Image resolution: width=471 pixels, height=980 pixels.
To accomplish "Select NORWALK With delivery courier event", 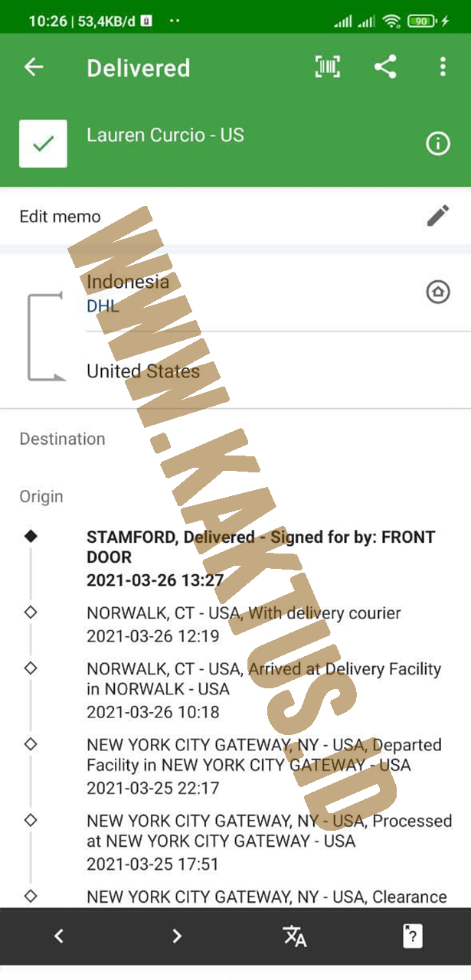I will pos(244,624).
